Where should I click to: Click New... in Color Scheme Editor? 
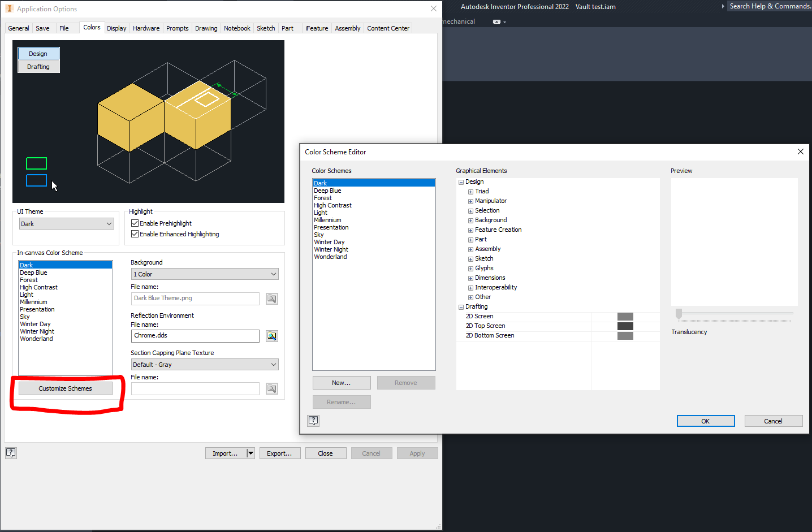pos(342,383)
